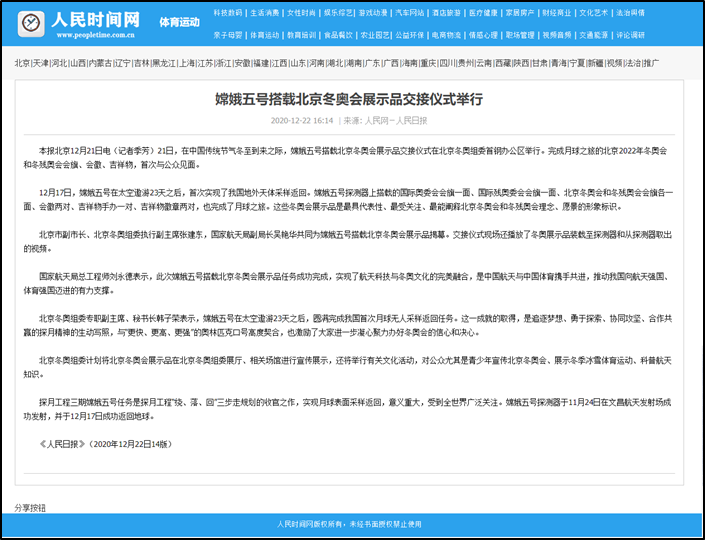Choose the 安徽 region link
The height and width of the screenshot is (540, 705).
242,63
